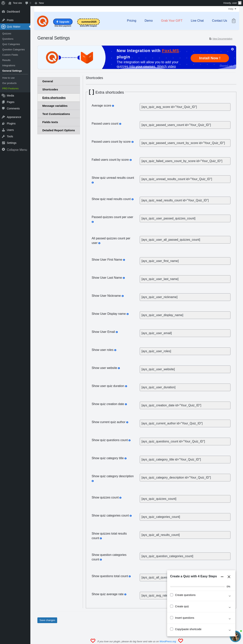
Task: Click the Install Now ! button
Action: pyautogui.click(x=210, y=58)
